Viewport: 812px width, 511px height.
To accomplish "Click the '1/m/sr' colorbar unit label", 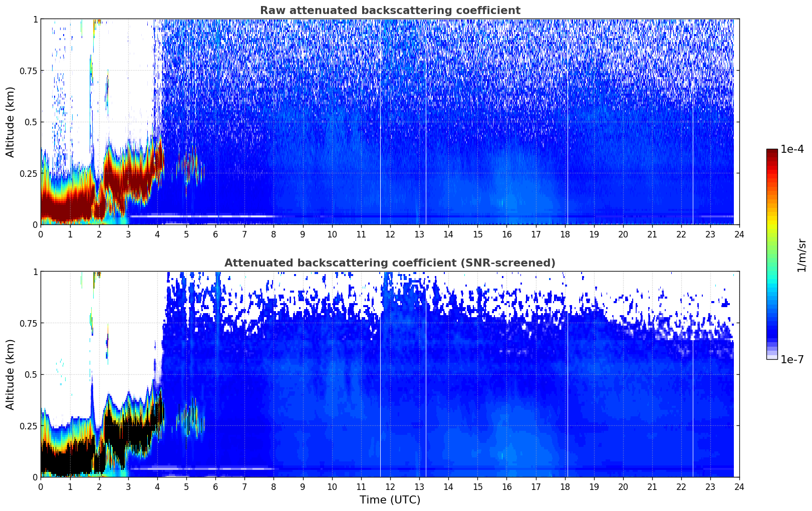I will coord(801,255).
